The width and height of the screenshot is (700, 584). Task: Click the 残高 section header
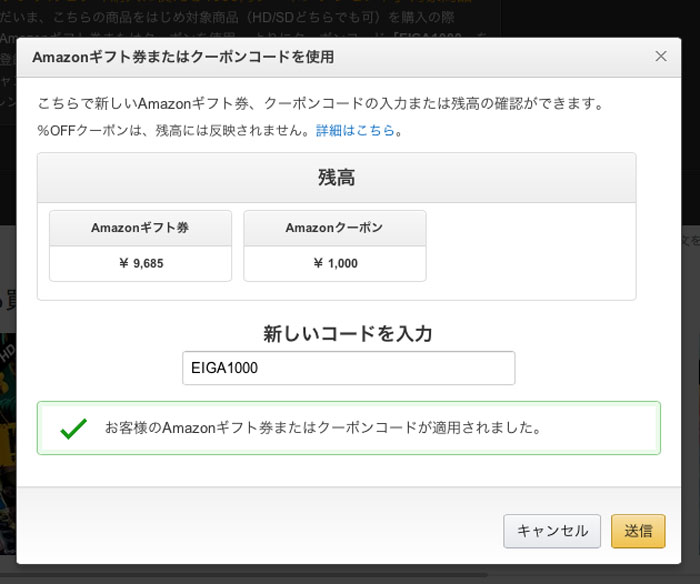[x=336, y=178]
